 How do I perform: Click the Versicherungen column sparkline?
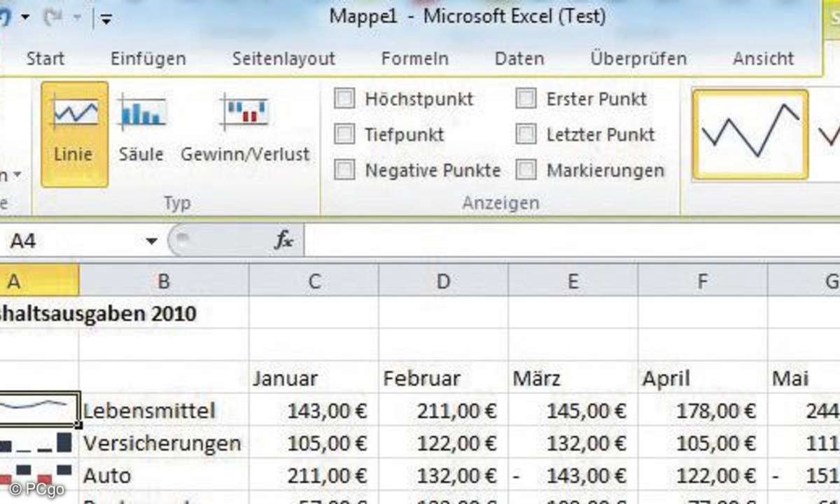click(39, 442)
